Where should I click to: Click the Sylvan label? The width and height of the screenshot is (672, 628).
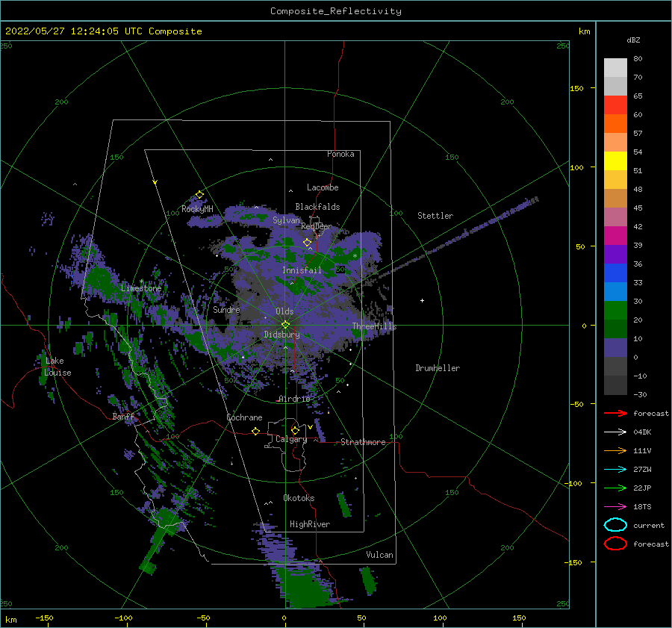pos(286,220)
